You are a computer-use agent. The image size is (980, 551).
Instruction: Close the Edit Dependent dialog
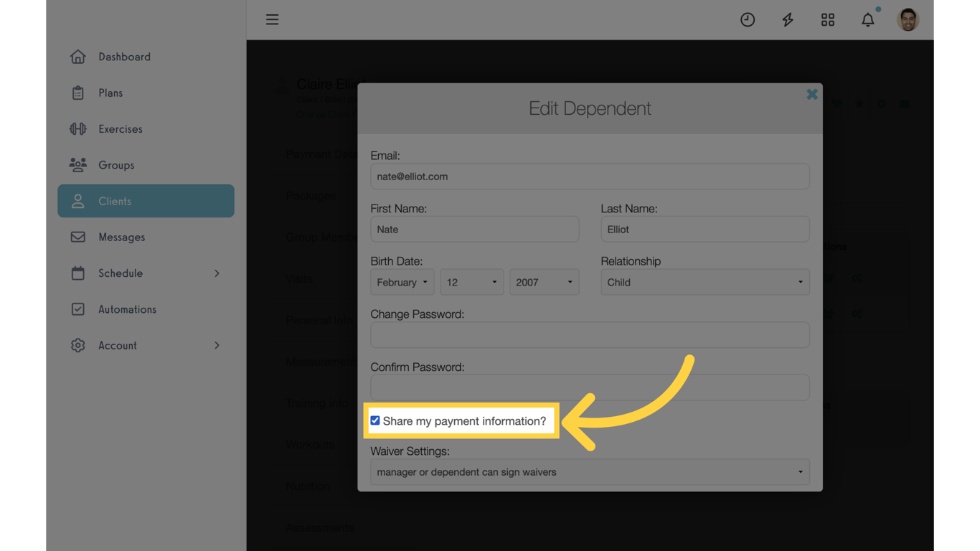tap(811, 93)
